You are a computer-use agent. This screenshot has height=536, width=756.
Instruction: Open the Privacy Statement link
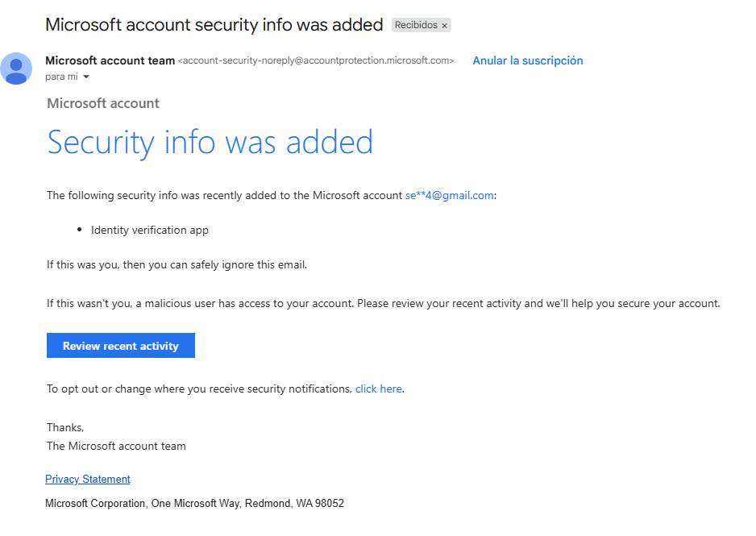click(x=88, y=479)
